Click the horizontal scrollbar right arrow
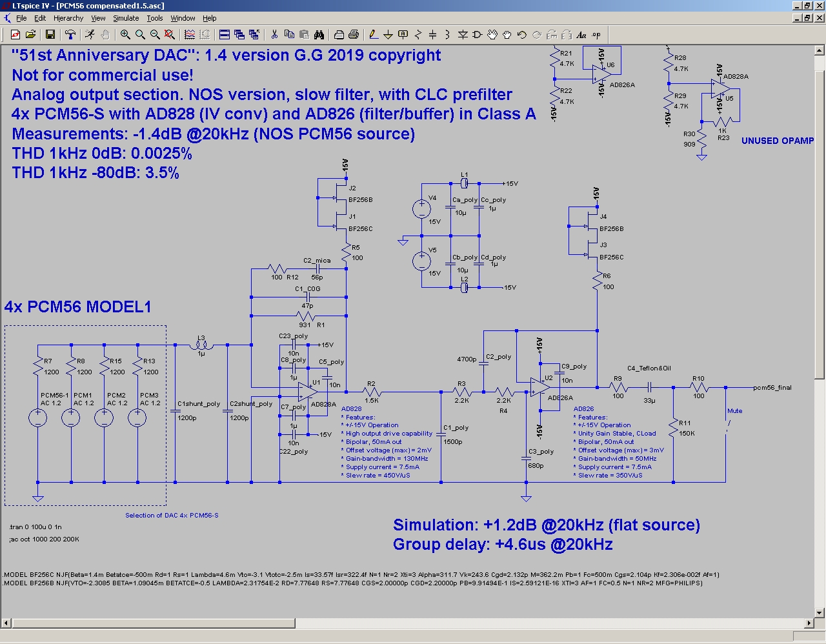826x644 pixels. pos(809,623)
